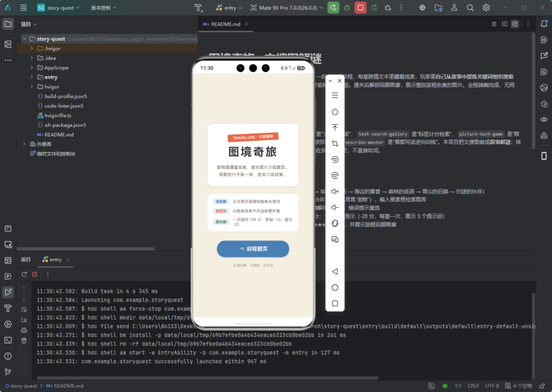Raise device volume in emulator toolbar

[x=335, y=192]
